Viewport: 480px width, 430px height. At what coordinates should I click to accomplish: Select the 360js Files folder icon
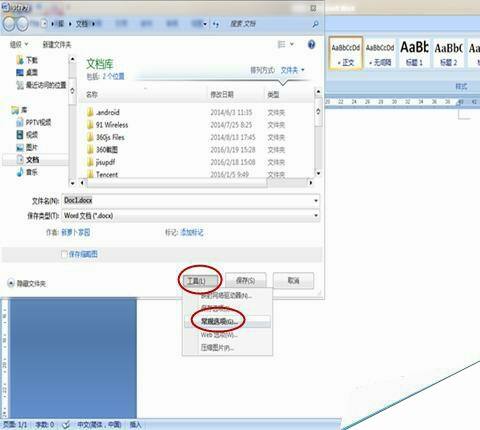click(90, 137)
